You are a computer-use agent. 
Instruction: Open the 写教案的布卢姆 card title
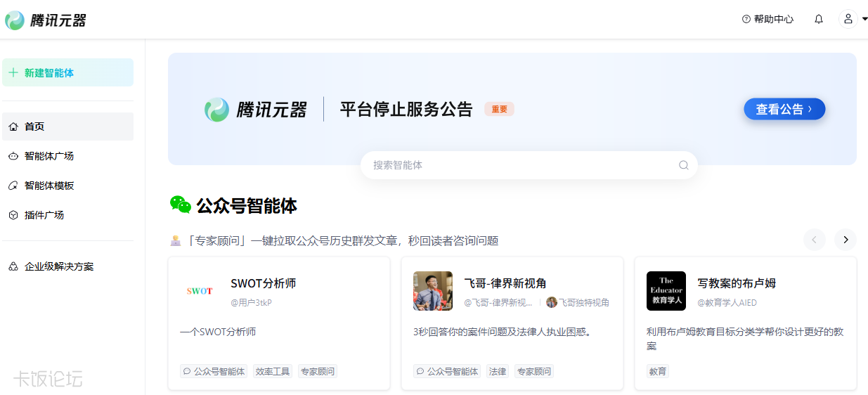[737, 283]
